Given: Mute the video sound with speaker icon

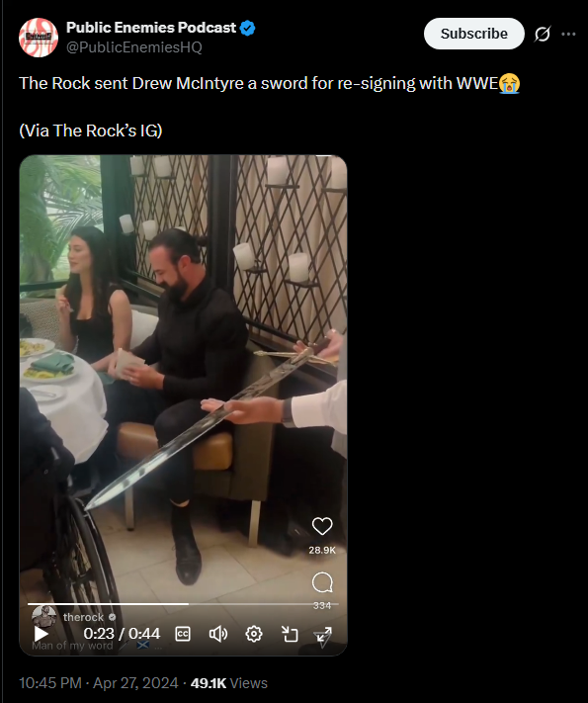Looking at the screenshot, I should 218,634.
